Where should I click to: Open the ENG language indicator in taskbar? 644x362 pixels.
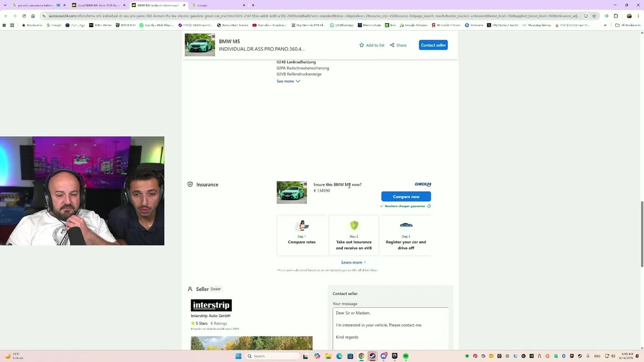coord(597,356)
